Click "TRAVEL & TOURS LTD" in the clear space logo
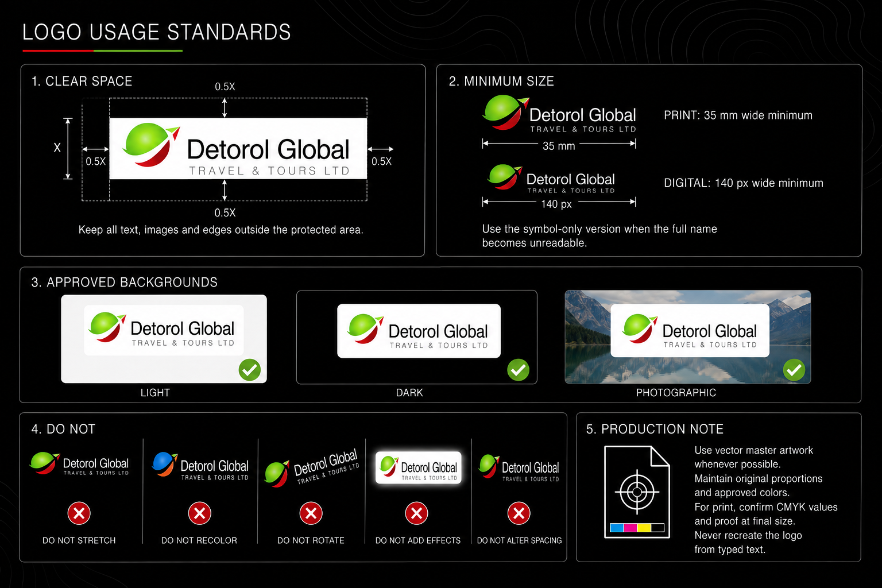This screenshot has width=882, height=588. pos(269,171)
